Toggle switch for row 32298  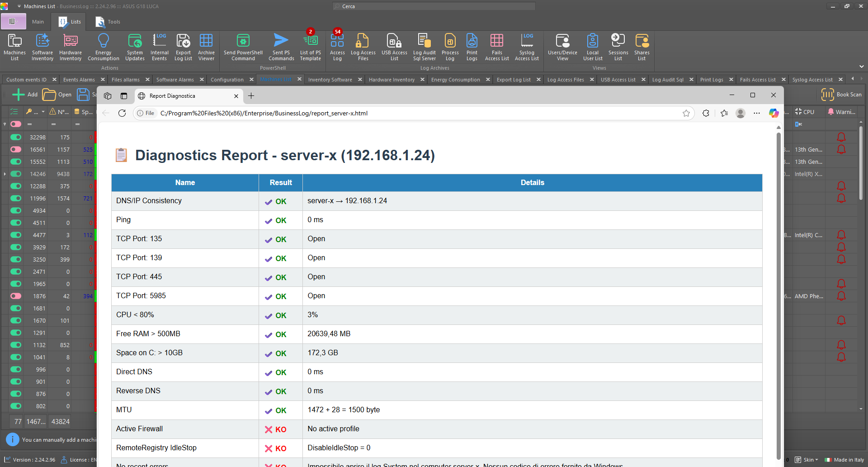16,137
